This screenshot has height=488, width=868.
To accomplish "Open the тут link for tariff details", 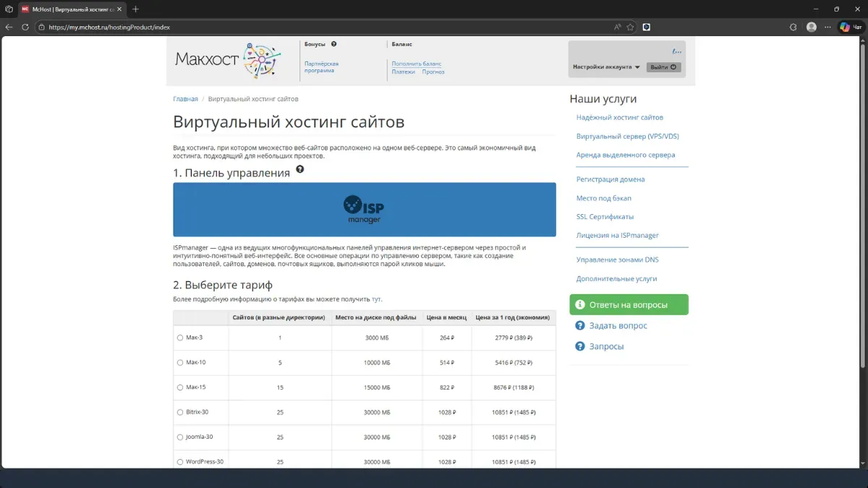I will [x=375, y=299].
